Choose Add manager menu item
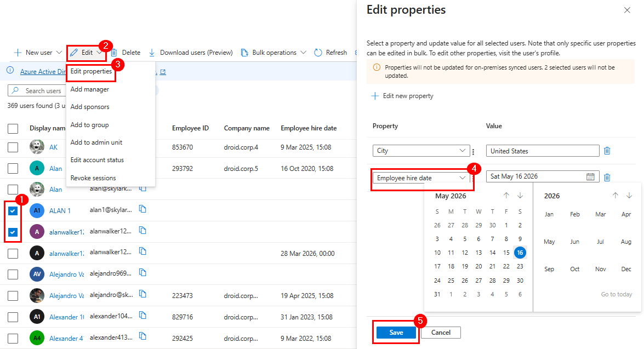The image size is (644, 349). 89,89
